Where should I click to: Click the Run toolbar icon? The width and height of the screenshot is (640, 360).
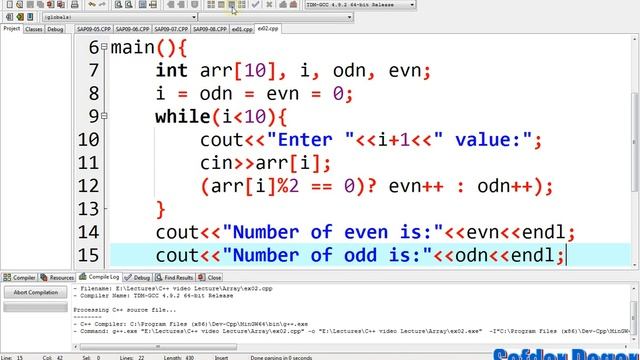(x=221, y=4)
